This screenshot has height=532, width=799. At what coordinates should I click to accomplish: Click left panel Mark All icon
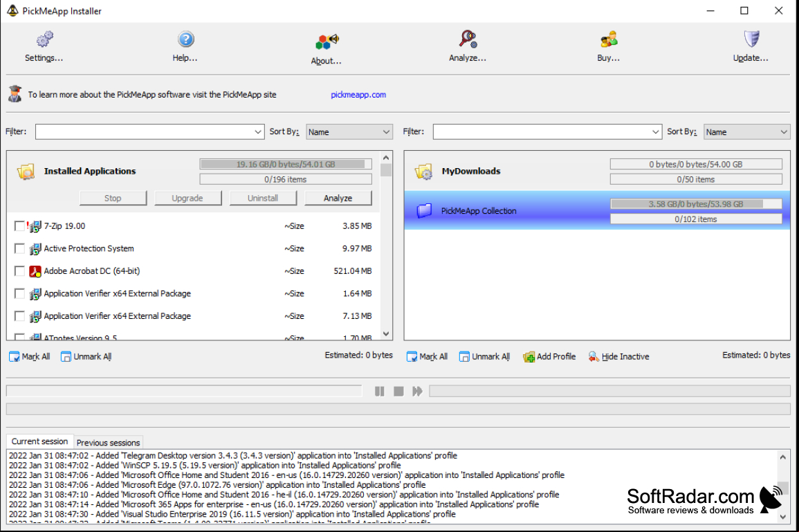click(x=15, y=357)
